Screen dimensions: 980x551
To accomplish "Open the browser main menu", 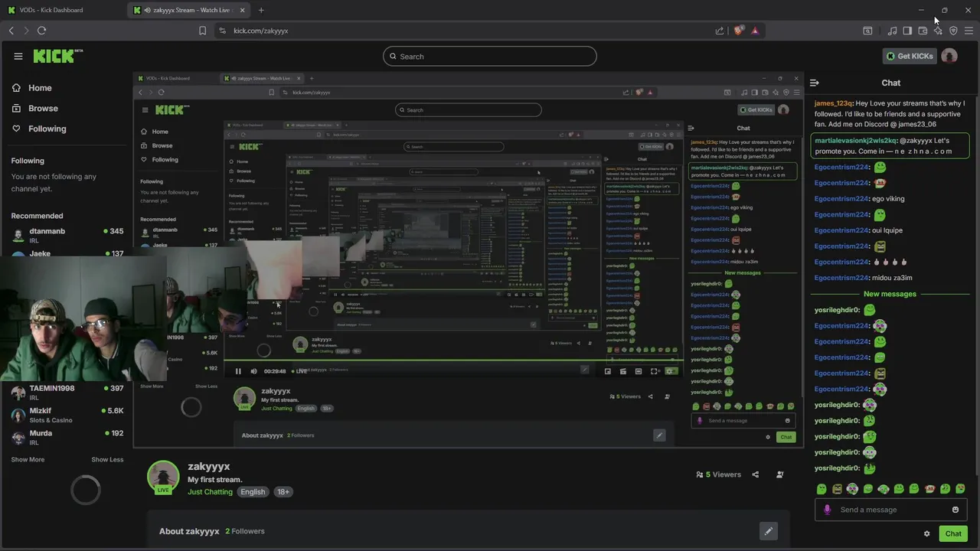I will point(969,31).
